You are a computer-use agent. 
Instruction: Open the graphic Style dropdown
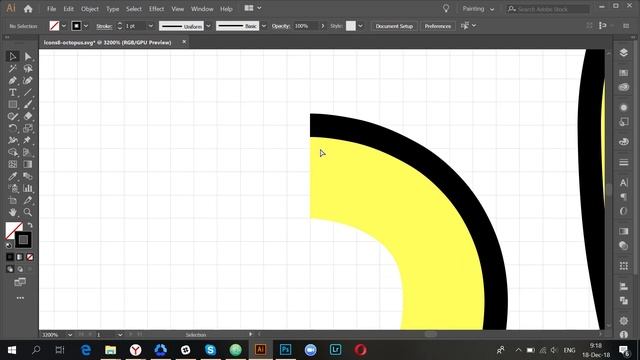(x=360, y=26)
